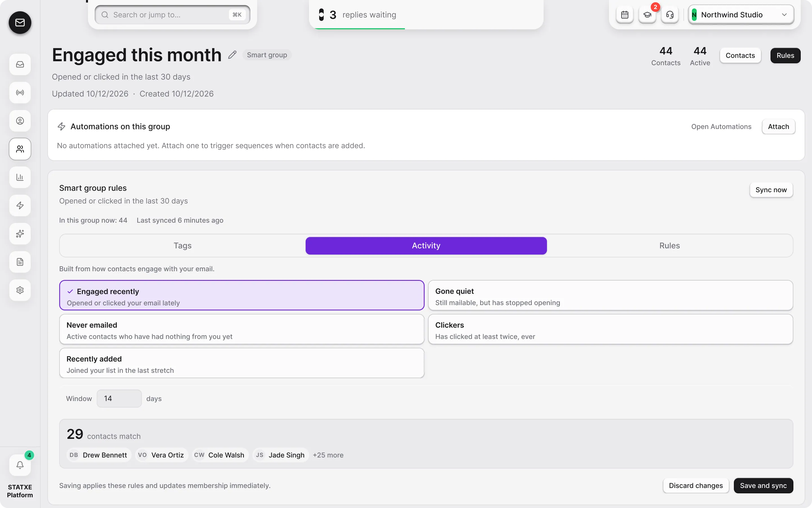Open the document templates sidebar icon
The image size is (812, 508).
[x=20, y=262]
